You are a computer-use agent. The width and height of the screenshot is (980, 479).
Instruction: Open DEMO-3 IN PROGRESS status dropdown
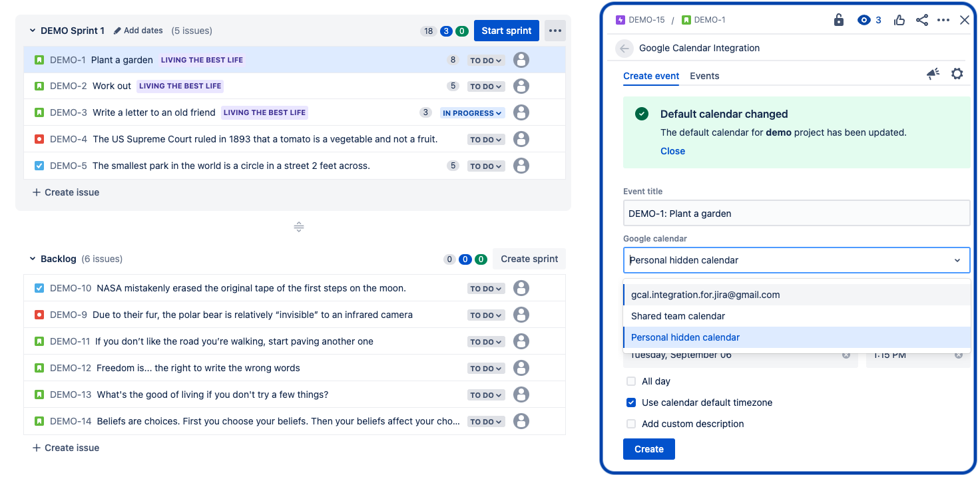pos(472,113)
